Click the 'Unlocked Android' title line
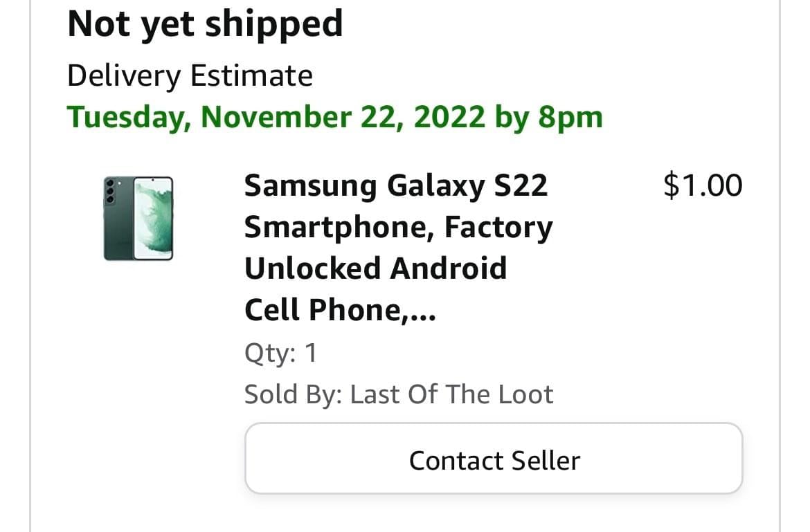 coord(375,268)
